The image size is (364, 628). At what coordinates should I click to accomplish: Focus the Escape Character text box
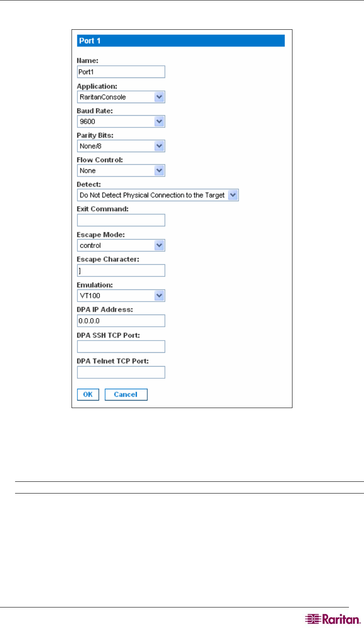tap(121, 271)
